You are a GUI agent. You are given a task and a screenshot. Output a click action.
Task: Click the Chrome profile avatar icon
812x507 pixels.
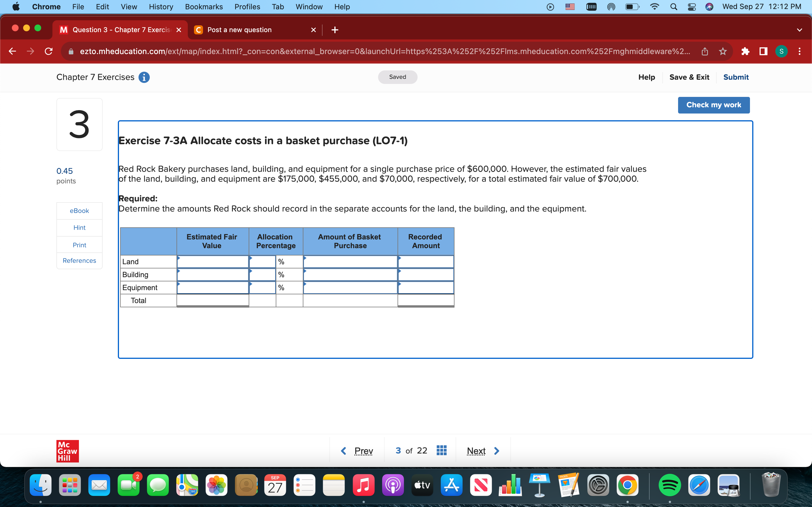pos(781,51)
